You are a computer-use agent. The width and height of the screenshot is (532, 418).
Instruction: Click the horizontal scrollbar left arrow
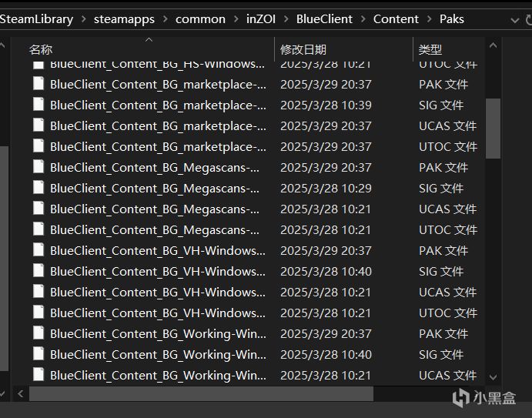pos(20,393)
